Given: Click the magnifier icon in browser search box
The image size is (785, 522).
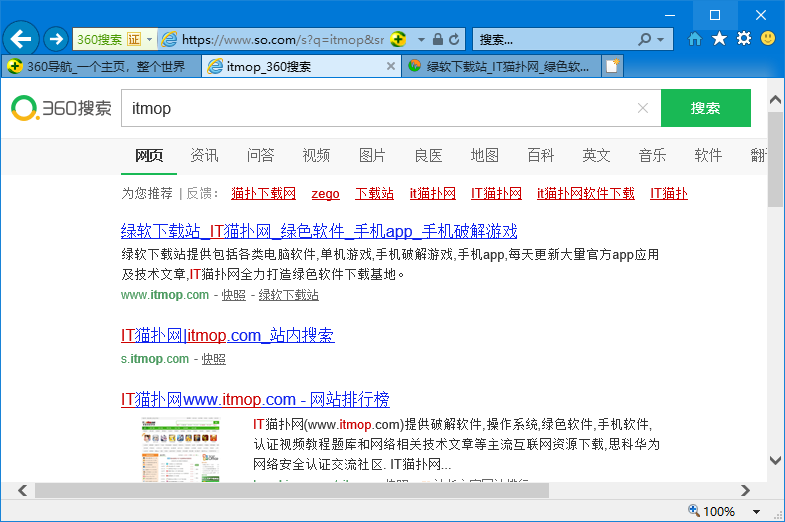Looking at the screenshot, I should (645, 39).
